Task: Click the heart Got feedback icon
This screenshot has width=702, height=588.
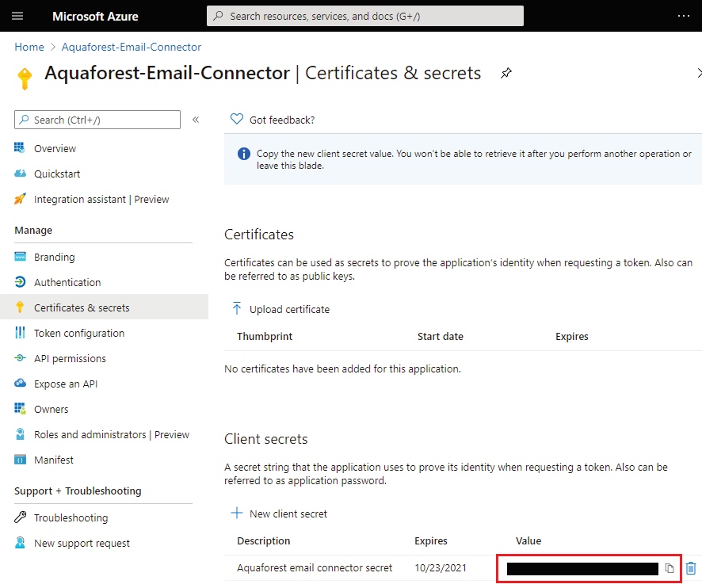Action: [x=236, y=120]
